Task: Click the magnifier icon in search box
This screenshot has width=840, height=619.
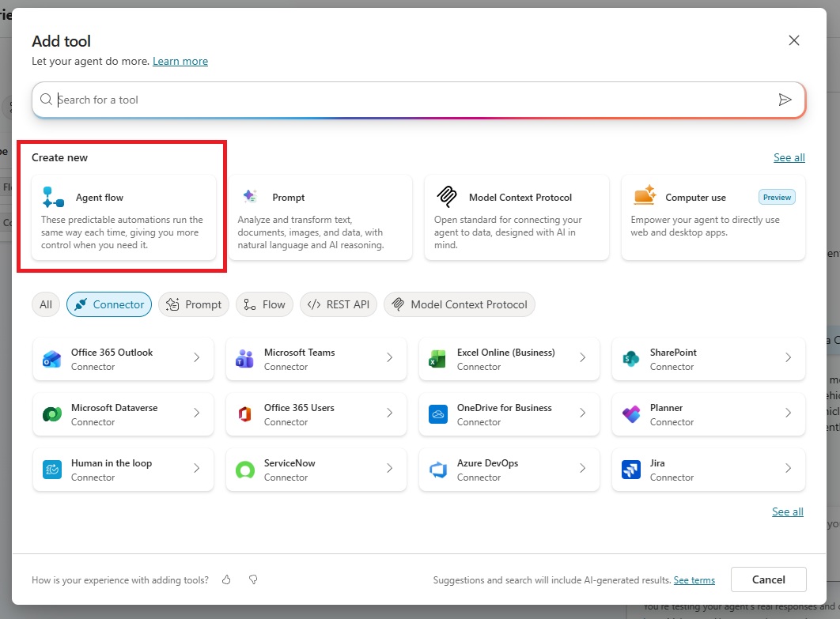Action: (46, 100)
